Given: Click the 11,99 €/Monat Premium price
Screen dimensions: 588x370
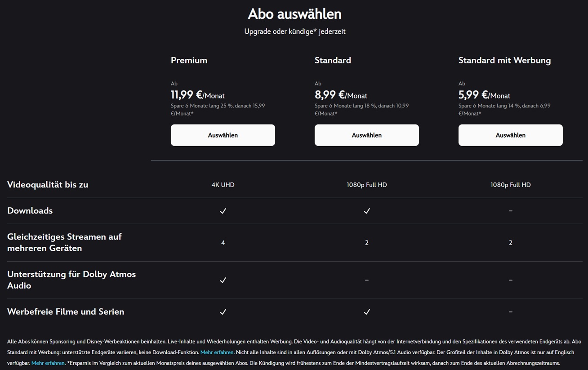Looking at the screenshot, I should pos(198,95).
